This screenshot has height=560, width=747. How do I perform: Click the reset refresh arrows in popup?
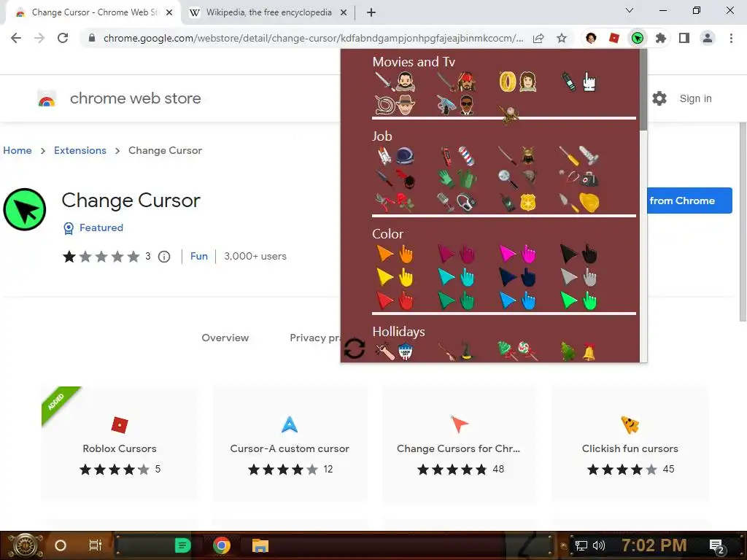[354, 349]
